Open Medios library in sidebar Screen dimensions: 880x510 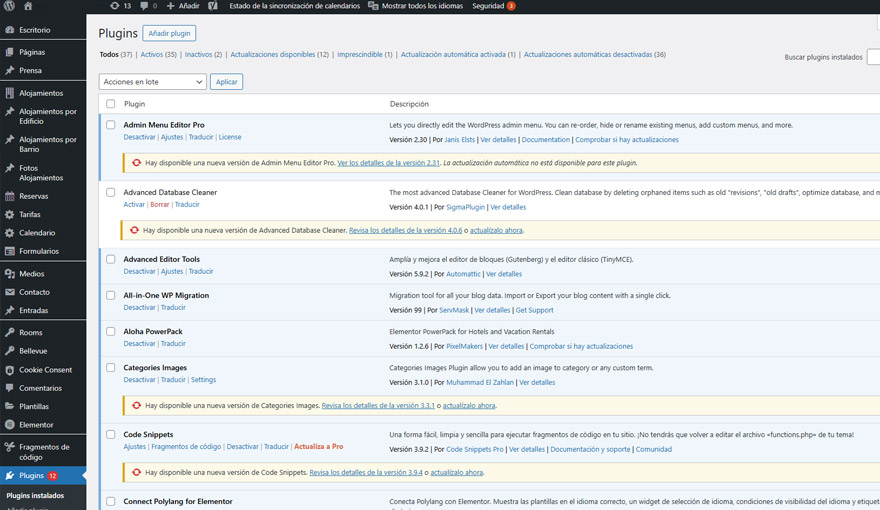click(32, 274)
